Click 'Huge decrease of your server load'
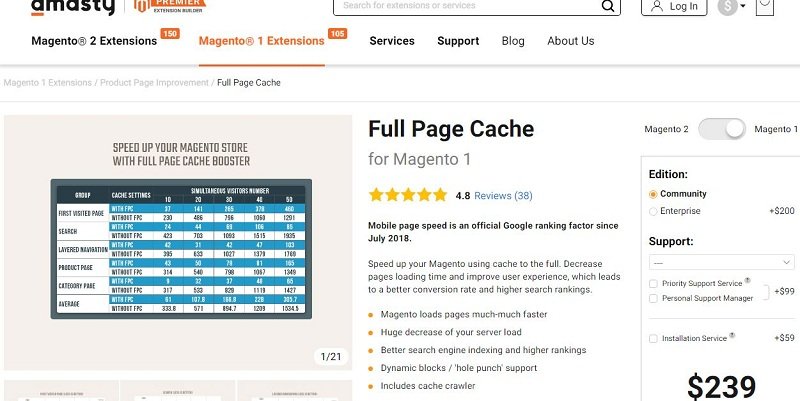This screenshot has height=401, width=800. point(451,332)
